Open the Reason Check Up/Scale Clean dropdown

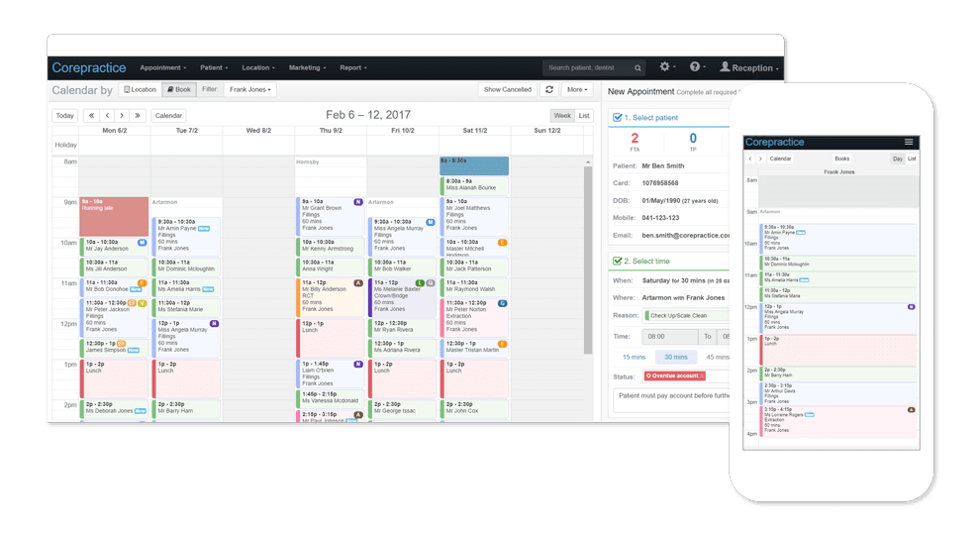[686, 315]
